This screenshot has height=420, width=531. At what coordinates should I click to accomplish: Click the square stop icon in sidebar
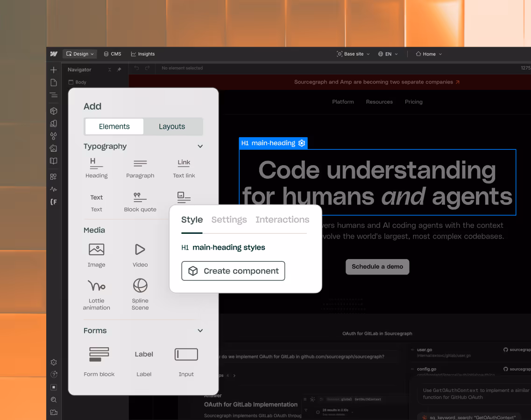coord(54,387)
